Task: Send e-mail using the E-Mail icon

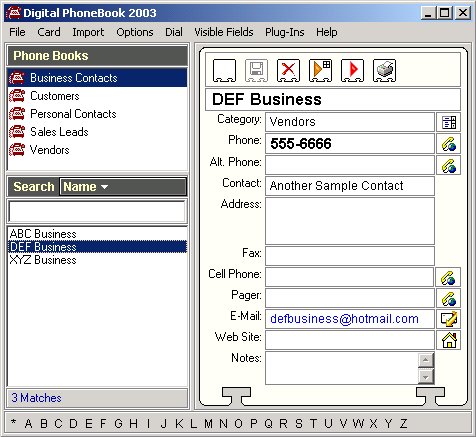Action: coord(449,319)
